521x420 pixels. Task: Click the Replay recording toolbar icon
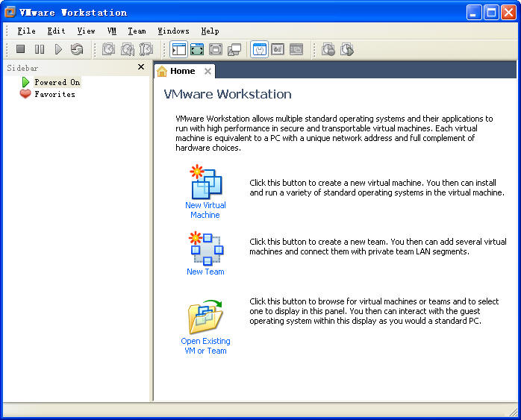pyautogui.click(x=347, y=49)
